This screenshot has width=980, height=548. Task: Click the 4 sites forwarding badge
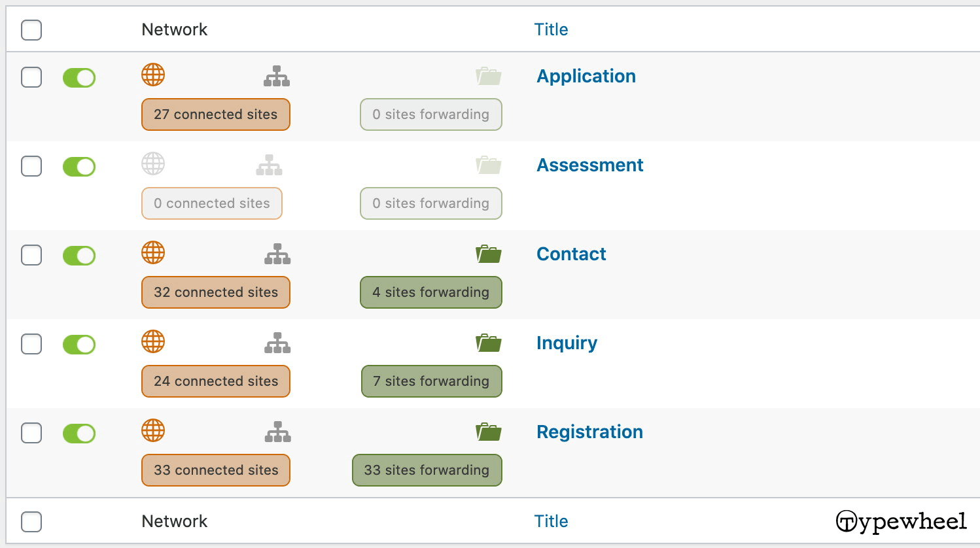point(431,292)
